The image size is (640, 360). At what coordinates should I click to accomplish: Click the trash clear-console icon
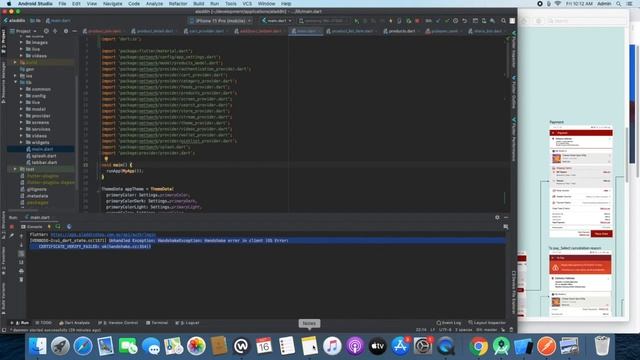pyautogui.click(x=21, y=280)
